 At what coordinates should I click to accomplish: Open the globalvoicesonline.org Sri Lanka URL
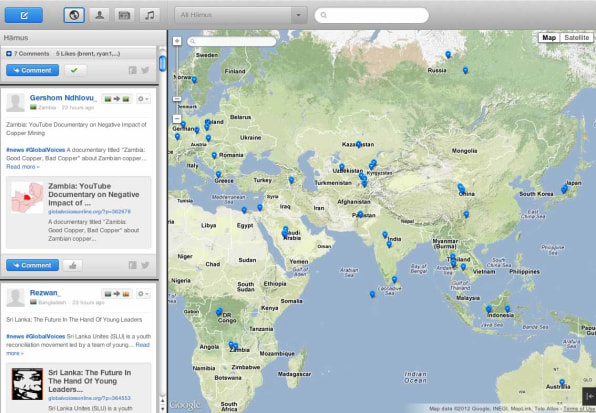point(89,398)
